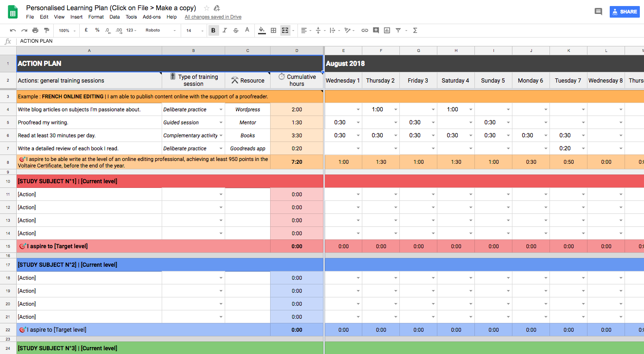Decrease decimal places

(x=107, y=30)
